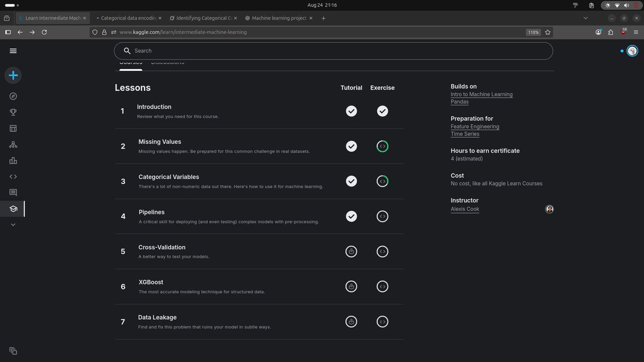
Task: Open Discussions icon in sidebar
Action: tap(13, 193)
